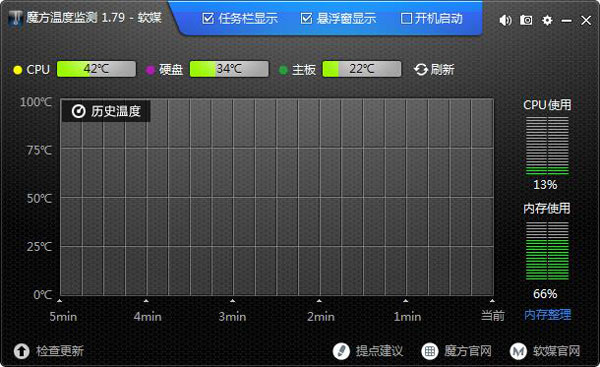Minimize the temperature monitor window
This screenshot has width=600, height=367.
click(x=566, y=20)
